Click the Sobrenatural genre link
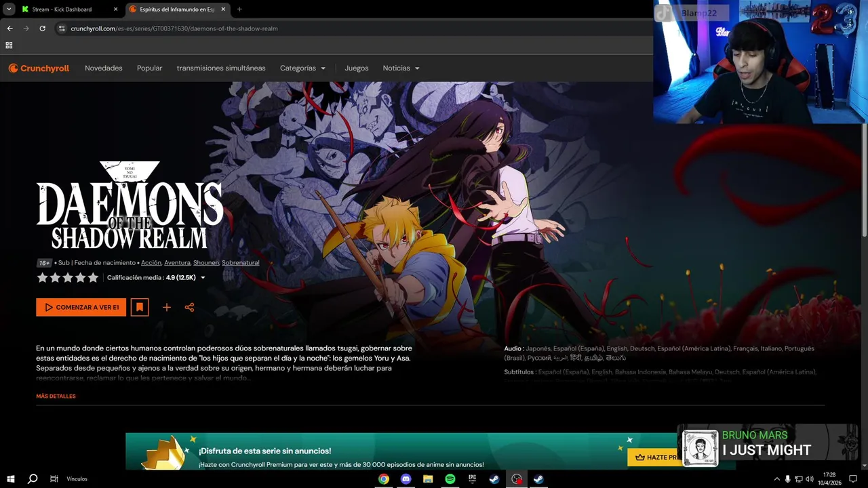This screenshot has height=488, width=868. click(240, 263)
